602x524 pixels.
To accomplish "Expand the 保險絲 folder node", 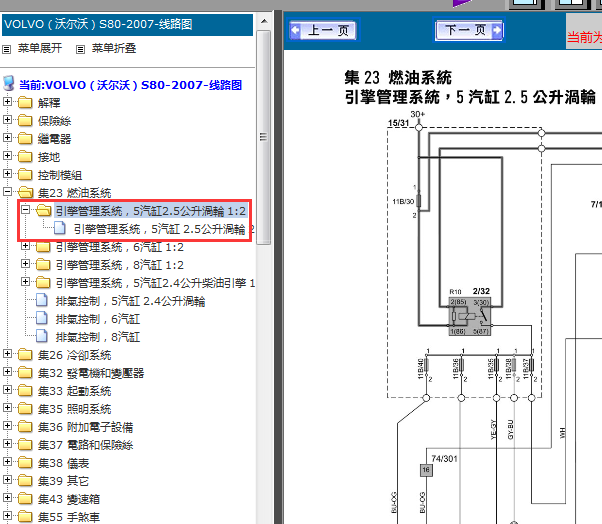I will pos(7,120).
